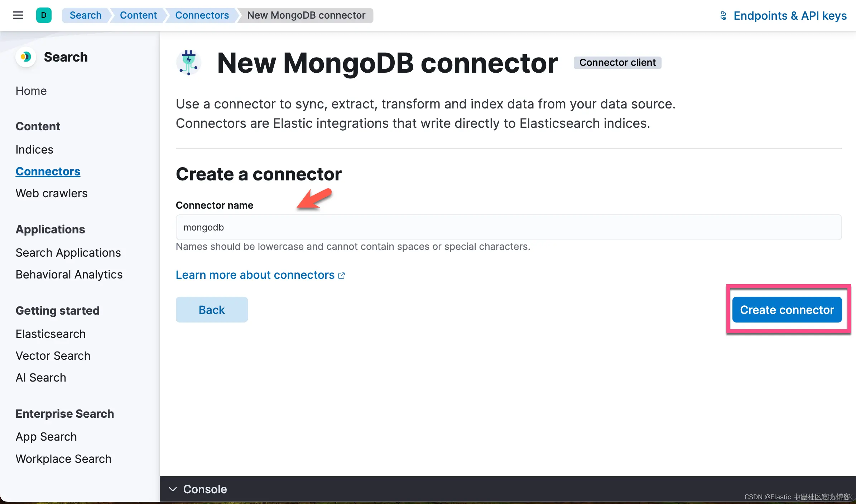Click the help text about lowercase names
The height and width of the screenshot is (504, 856).
353,247
